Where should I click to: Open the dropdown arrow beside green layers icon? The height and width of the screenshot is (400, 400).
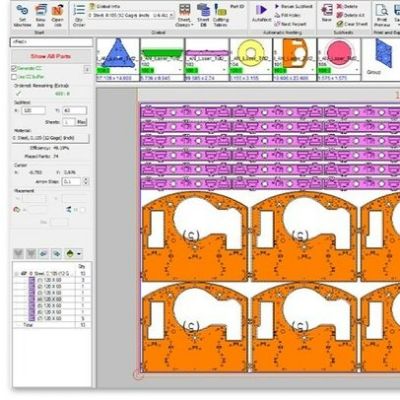(x=79, y=254)
